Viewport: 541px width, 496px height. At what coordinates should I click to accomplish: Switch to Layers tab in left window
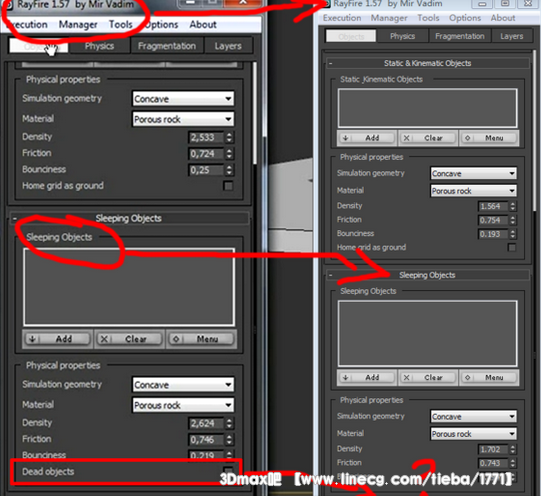tap(228, 46)
